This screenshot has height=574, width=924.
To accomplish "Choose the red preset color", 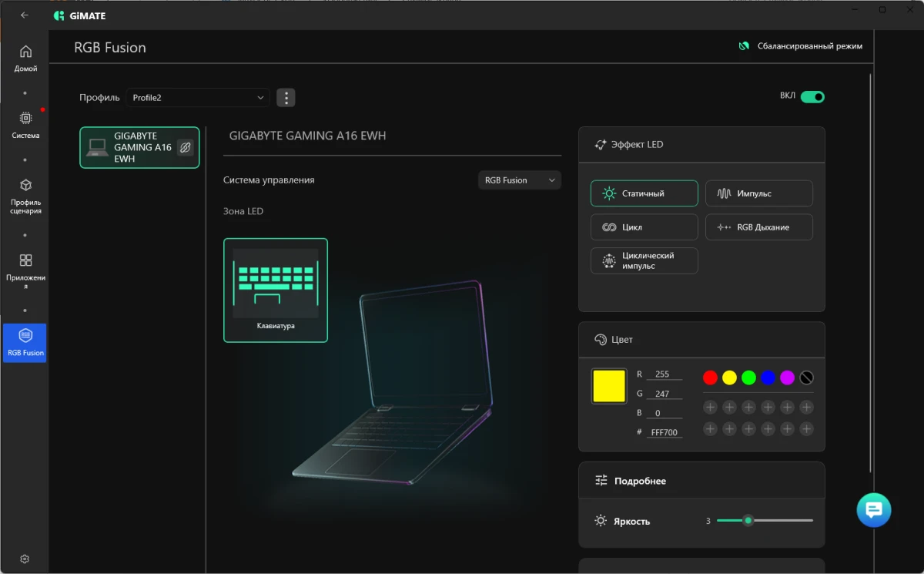I will click(711, 378).
